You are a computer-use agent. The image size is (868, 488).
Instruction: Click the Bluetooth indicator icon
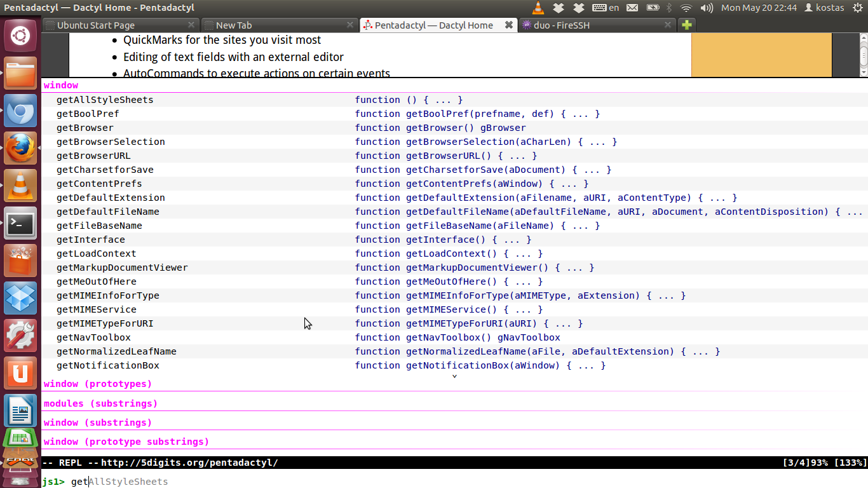[x=669, y=8]
